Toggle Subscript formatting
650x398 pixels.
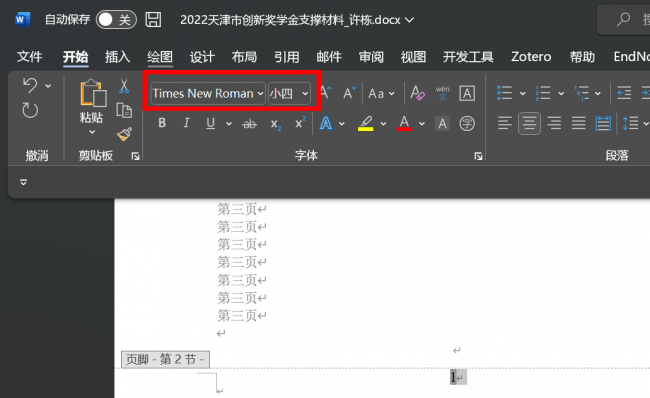point(276,124)
